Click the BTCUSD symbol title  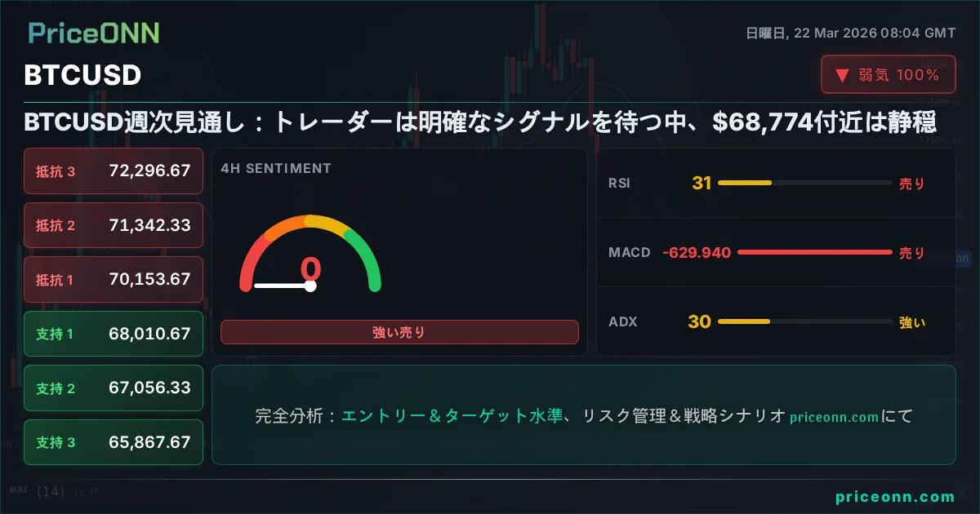[x=82, y=75]
